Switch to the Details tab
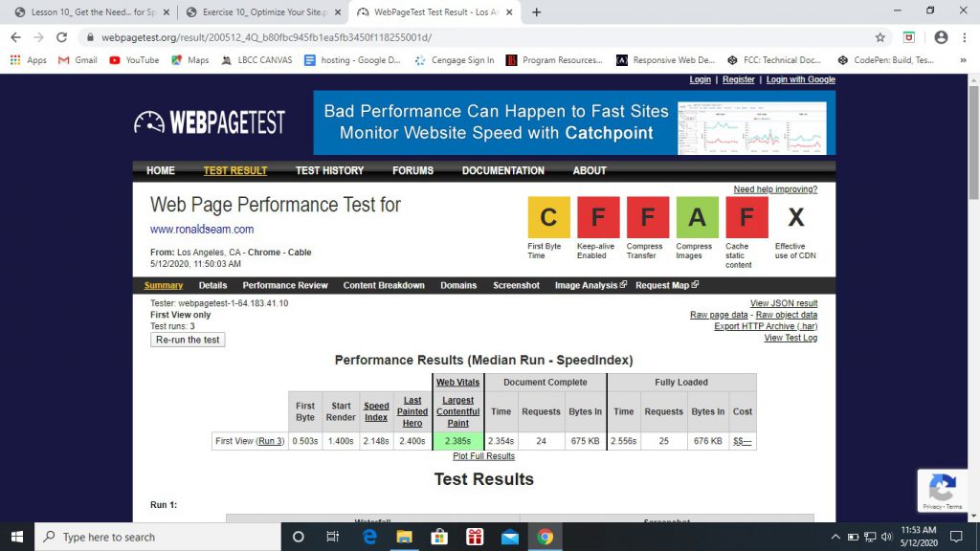This screenshot has width=980, height=551. [212, 285]
